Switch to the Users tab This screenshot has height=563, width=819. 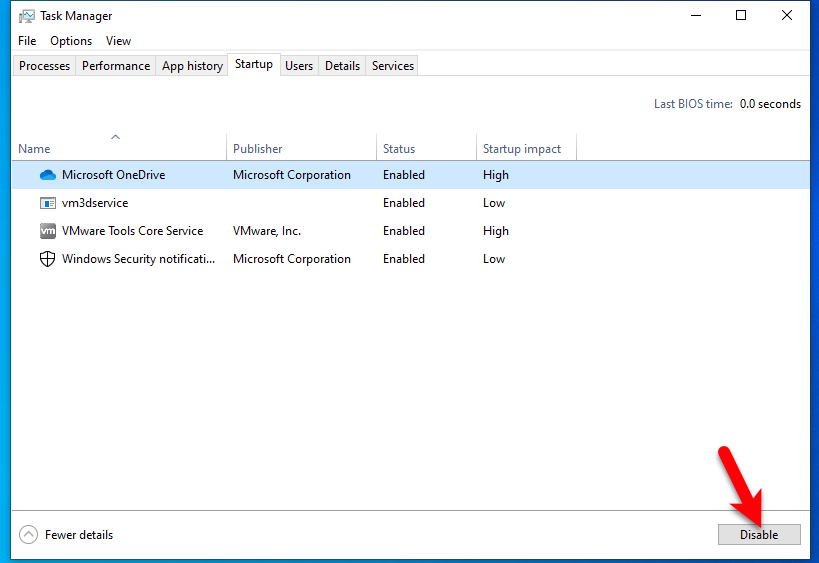299,66
